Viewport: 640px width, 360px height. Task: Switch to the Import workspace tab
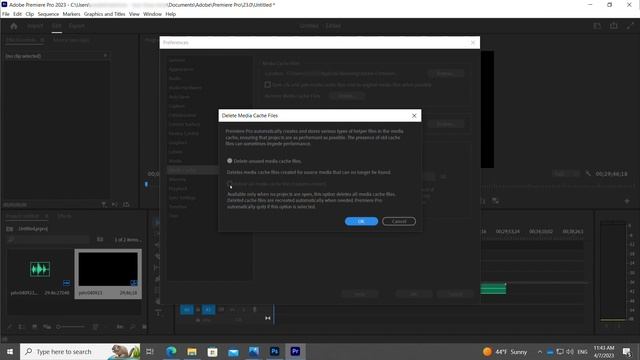tap(35, 26)
